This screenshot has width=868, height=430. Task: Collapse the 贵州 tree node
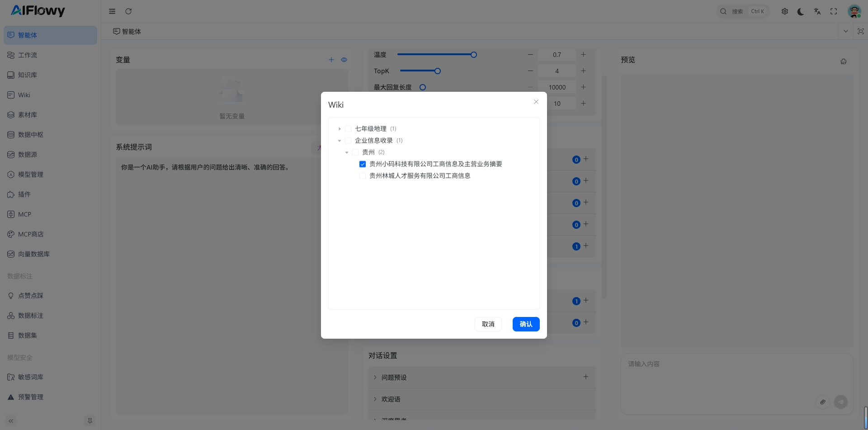click(x=347, y=152)
